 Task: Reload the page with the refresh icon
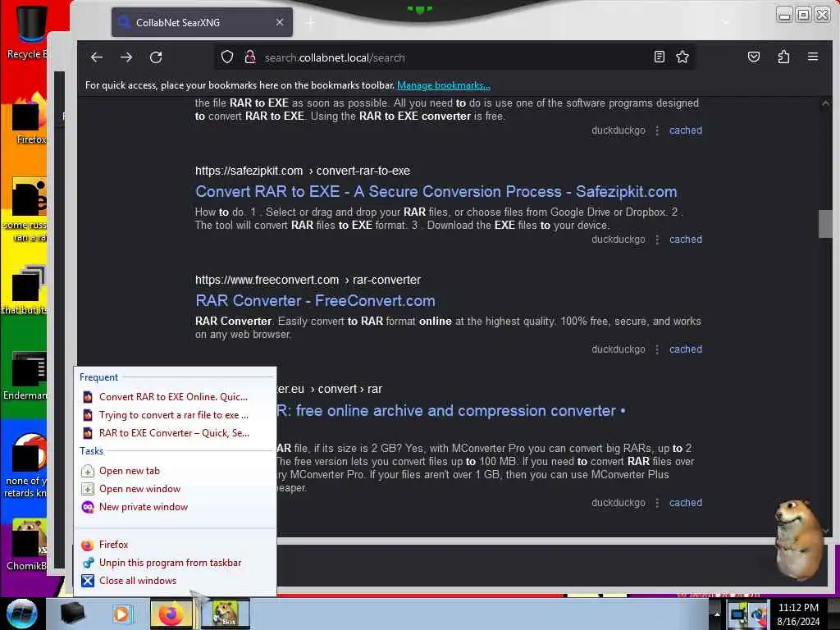tap(156, 57)
